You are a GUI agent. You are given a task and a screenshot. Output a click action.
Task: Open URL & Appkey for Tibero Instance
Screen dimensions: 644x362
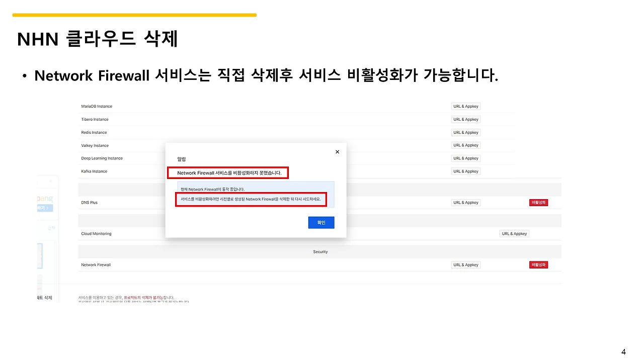coord(465,119)
